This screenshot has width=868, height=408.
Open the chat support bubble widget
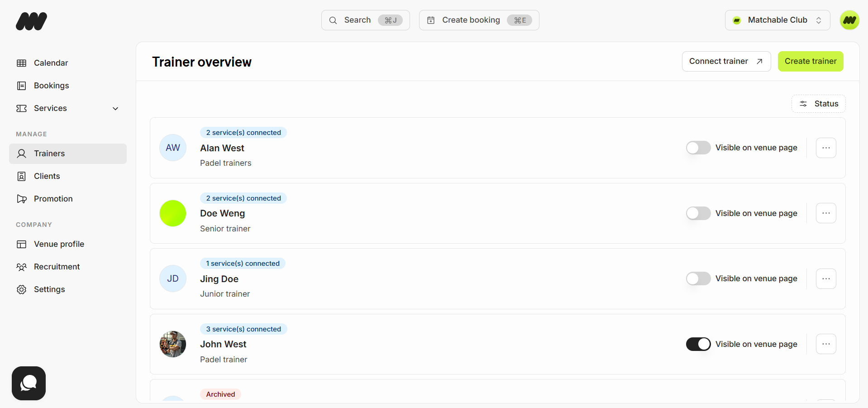click(x=29, y=383)
